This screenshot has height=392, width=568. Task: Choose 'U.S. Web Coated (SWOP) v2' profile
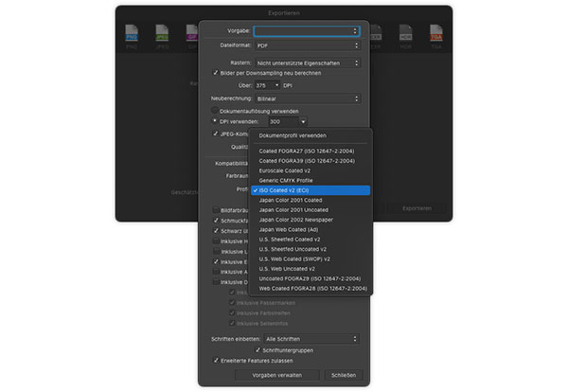[x=311, y=259]
